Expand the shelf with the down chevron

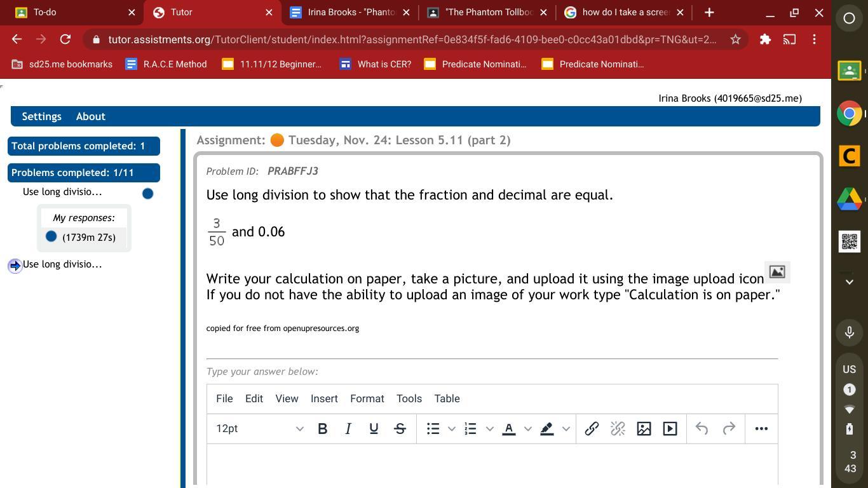[849, 281]
